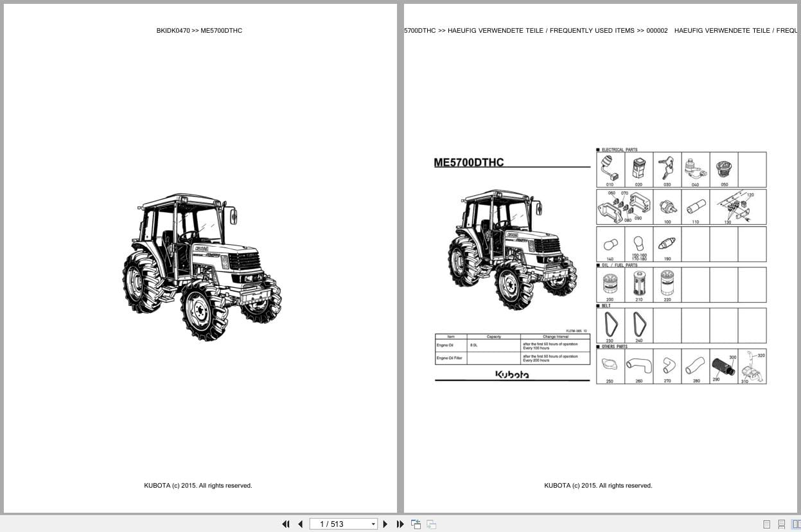
Task: Select fuel filter element part 210
Action: (x=638, y=285)
